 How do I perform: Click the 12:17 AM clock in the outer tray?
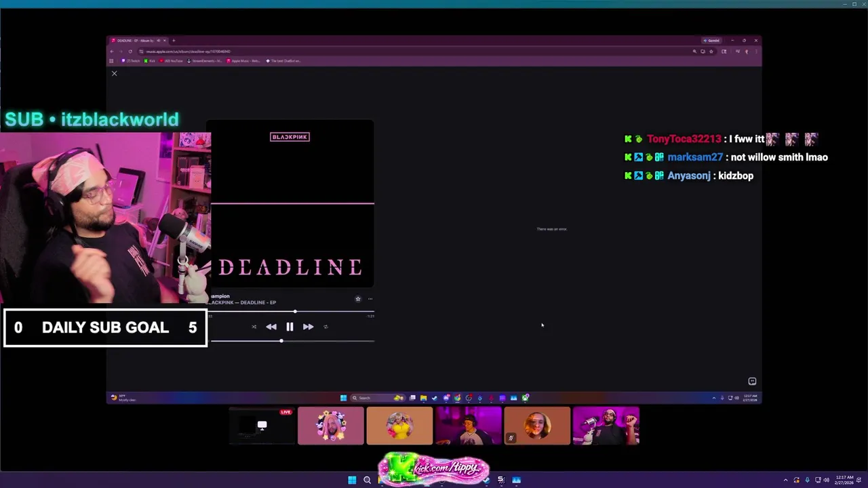point(844,480)
